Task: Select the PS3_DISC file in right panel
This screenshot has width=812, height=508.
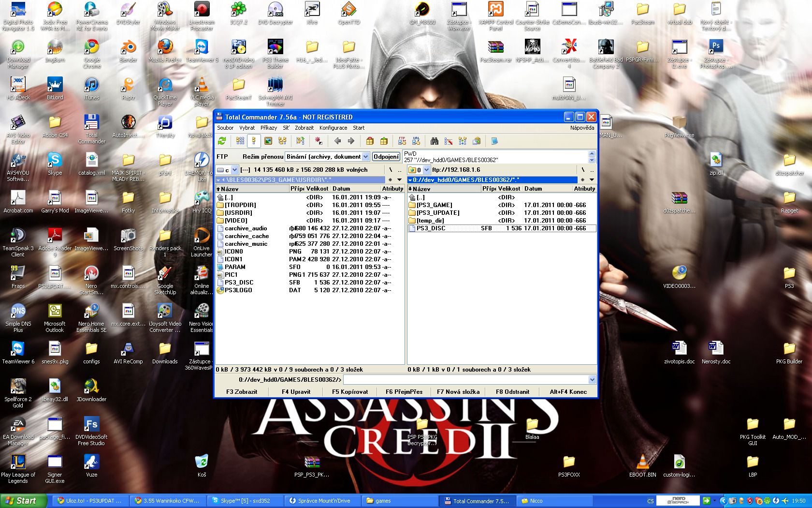Action: point(502,228)
